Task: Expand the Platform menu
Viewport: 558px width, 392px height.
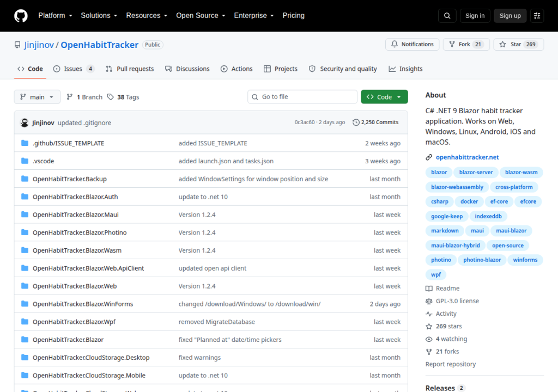Action: [x=55, y=16]
